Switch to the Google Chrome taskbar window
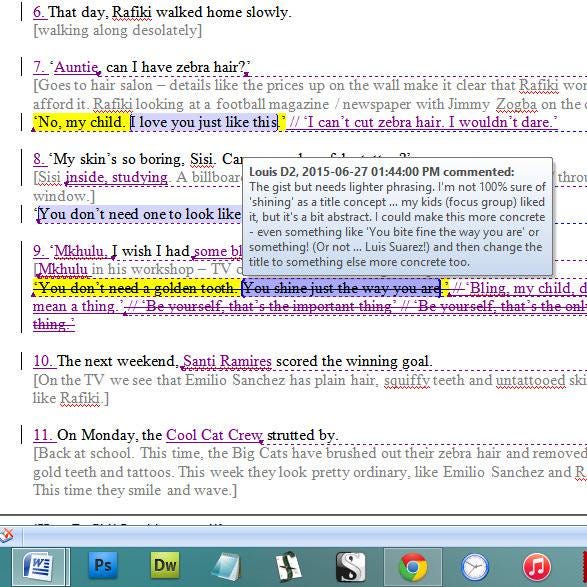This screenshot has width=587, height=587. point(413,566)
